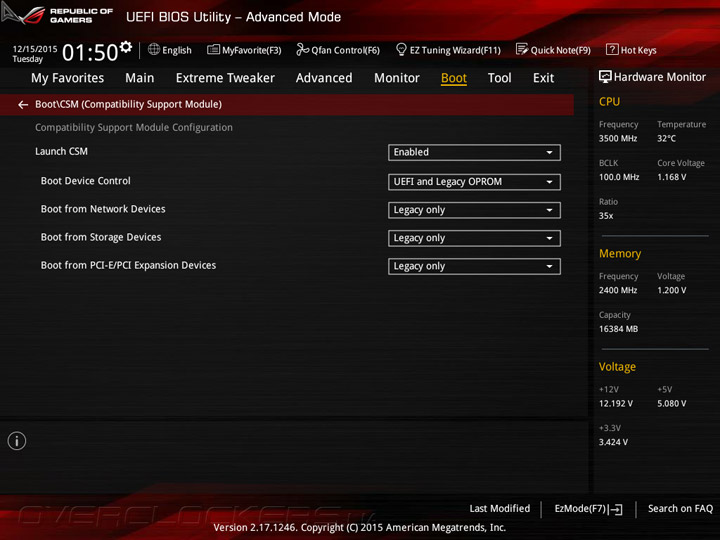Click the Capacity 16384 MB value
The image size is (720, 540).
pyautogui.click(x=618, y=329)
